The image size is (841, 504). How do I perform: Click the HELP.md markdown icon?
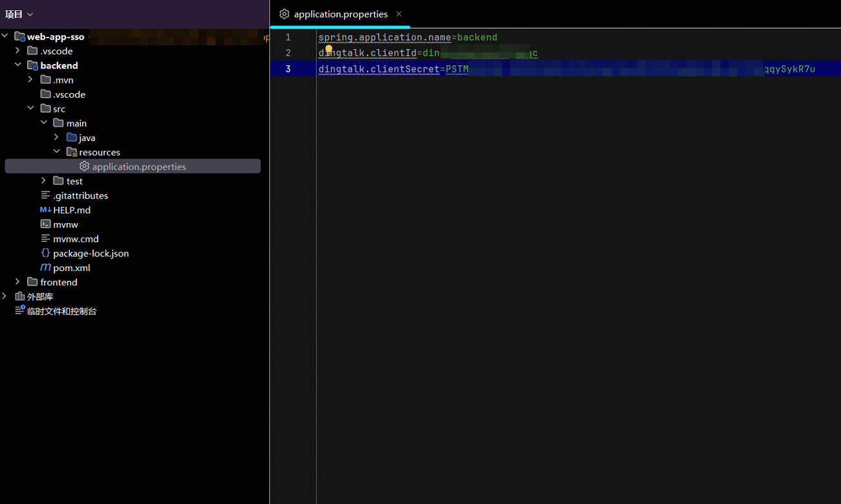(x=45, y=210)
